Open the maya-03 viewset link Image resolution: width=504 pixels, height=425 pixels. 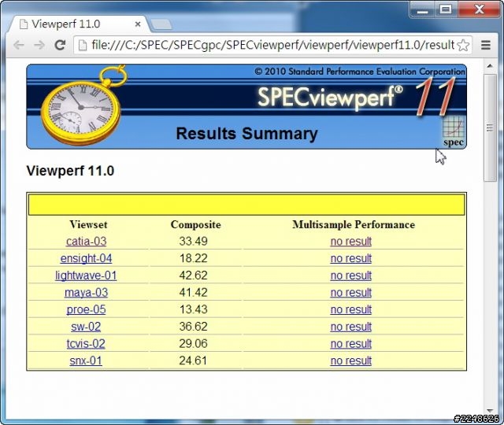pos(86,293)
